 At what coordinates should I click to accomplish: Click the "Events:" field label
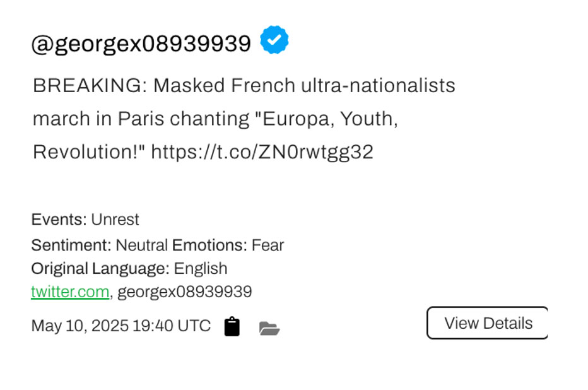[59, 220]
